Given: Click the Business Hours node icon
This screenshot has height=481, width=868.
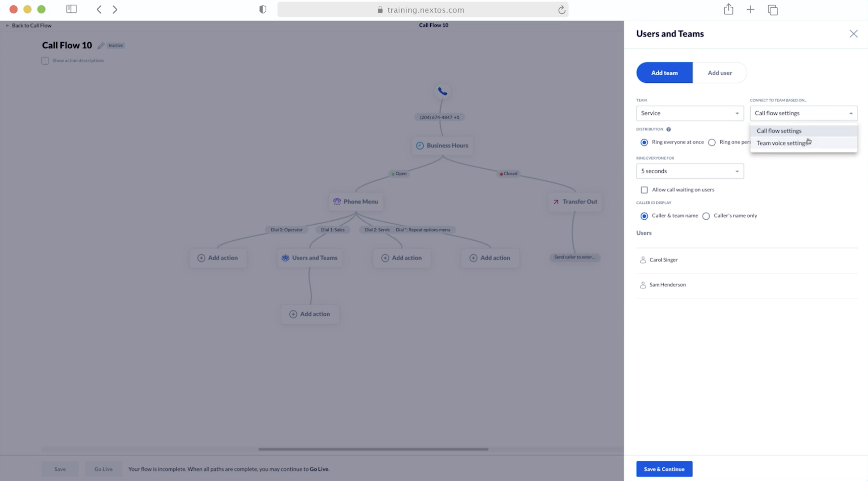Looking at the screenshot, I should 419,145.
